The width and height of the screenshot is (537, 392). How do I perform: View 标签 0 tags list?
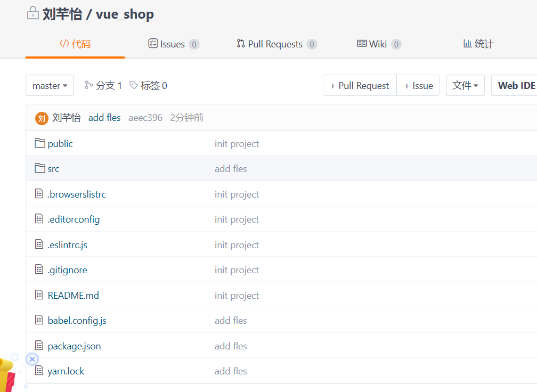(148, 85)
